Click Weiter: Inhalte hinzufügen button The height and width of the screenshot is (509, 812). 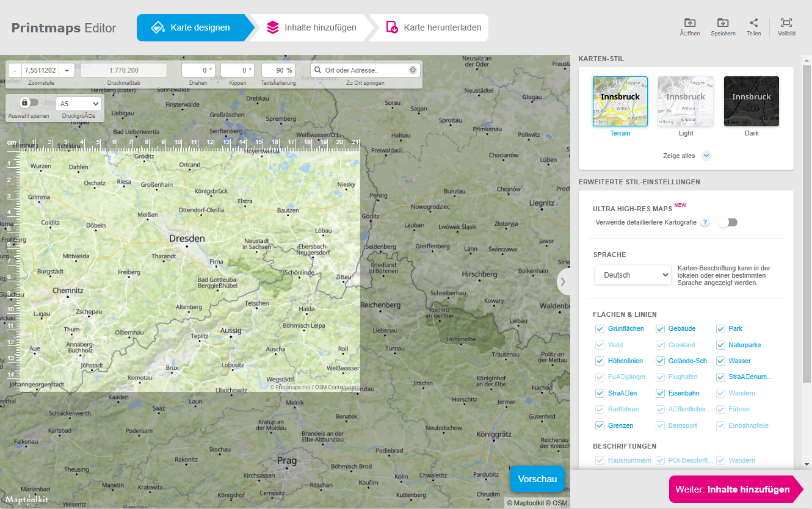(736, 489)
